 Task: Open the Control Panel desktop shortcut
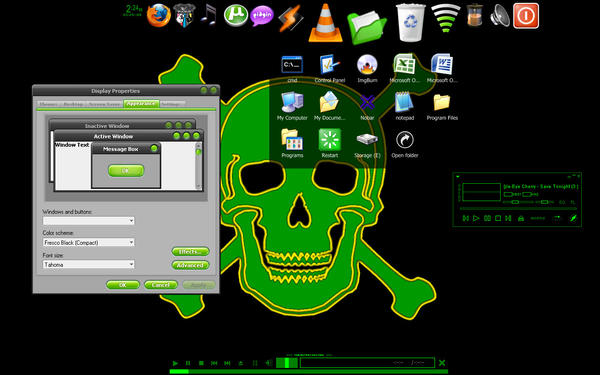point(329,69)
